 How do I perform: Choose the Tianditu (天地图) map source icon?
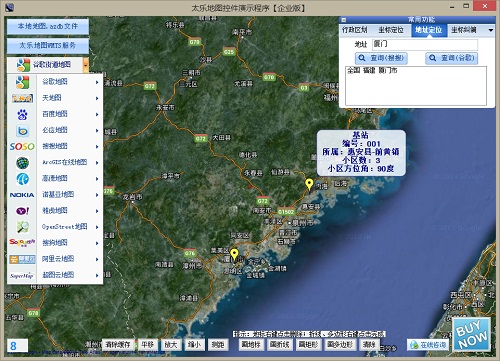pyautogui.click(x=22, y=98)
